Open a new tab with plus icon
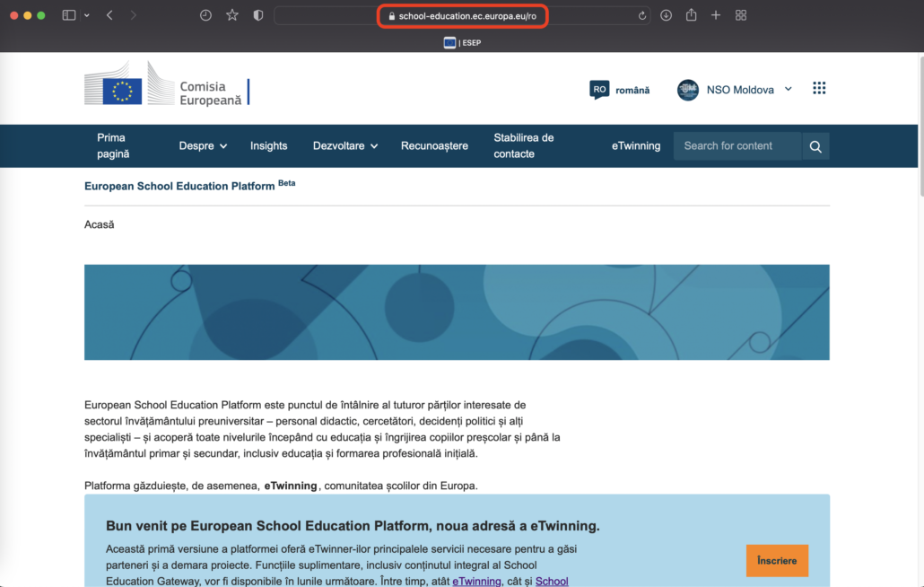924x587 pixels. pyautogui.click(x=715, y=15)
